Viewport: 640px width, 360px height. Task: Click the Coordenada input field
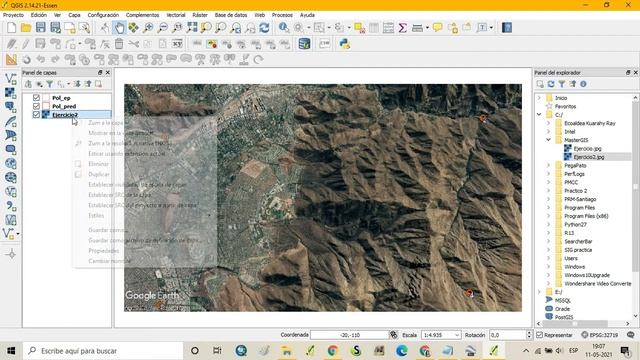pyautogui.click(x=349, y=335)
